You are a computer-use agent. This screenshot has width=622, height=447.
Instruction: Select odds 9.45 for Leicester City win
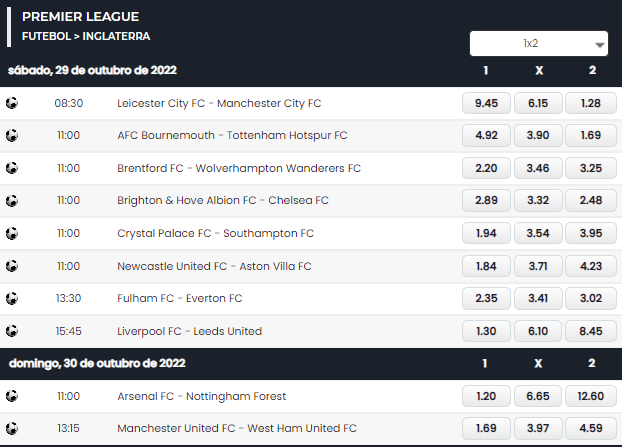click(x=486, y=103)
